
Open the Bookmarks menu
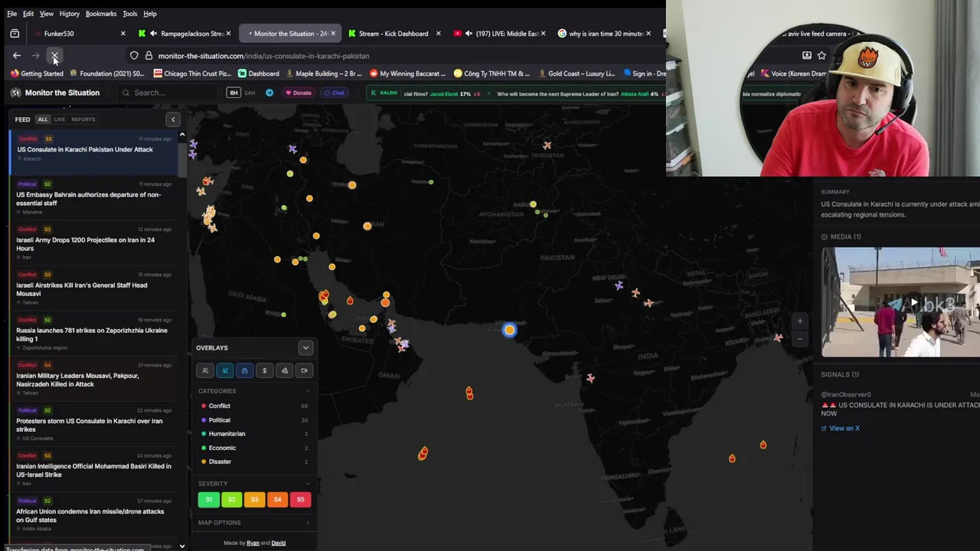[101, 14]
